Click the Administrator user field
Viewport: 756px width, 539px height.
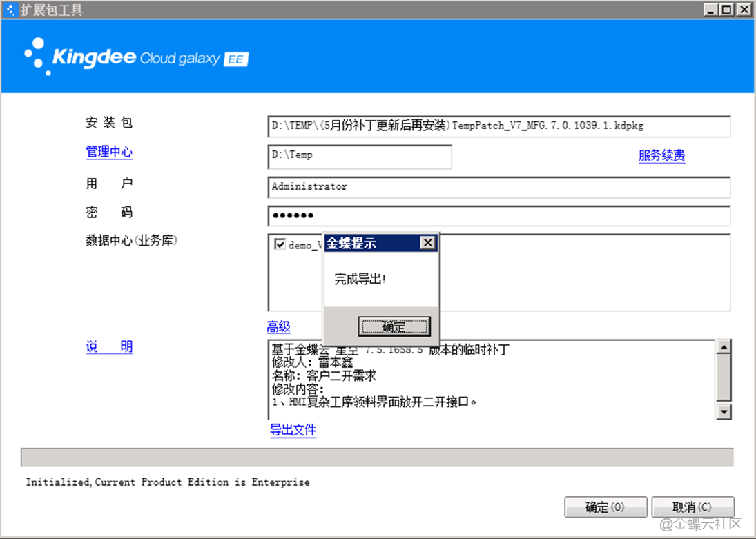[499, 187]
